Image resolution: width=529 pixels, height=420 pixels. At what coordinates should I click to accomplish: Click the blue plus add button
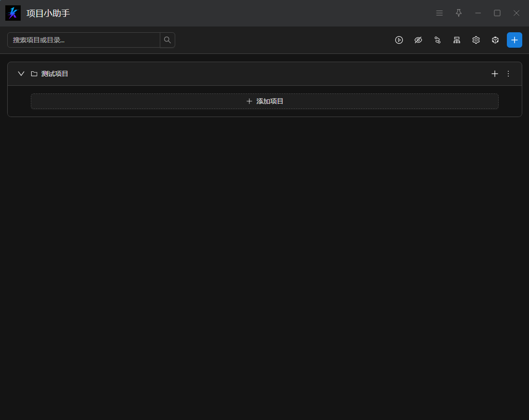pos(514,40)
